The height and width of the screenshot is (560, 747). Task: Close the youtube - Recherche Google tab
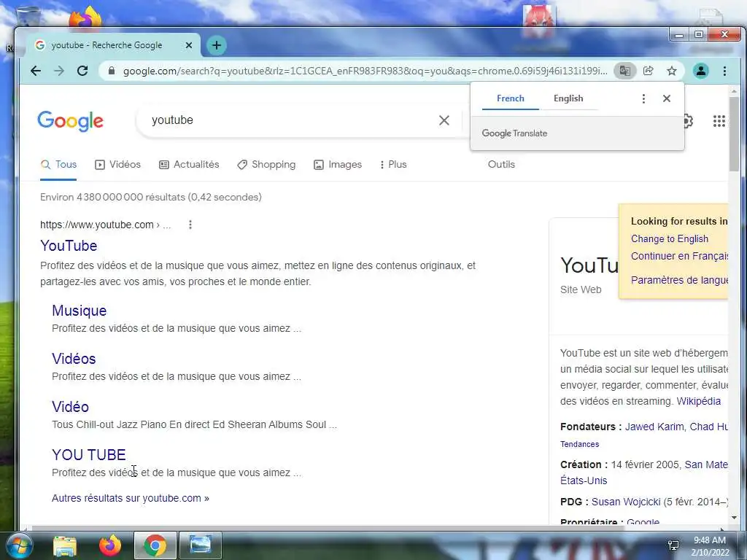pyautogui.click(x=189, y=45)
